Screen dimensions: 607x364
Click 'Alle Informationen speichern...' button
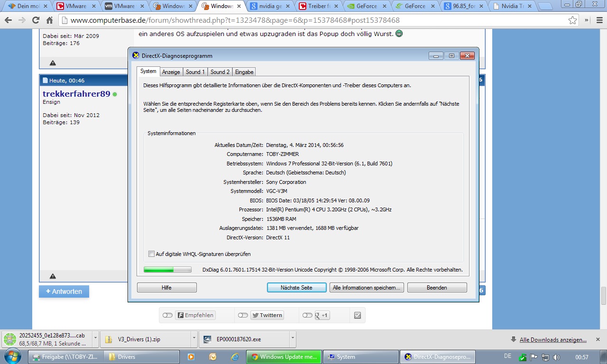point(367,288)
